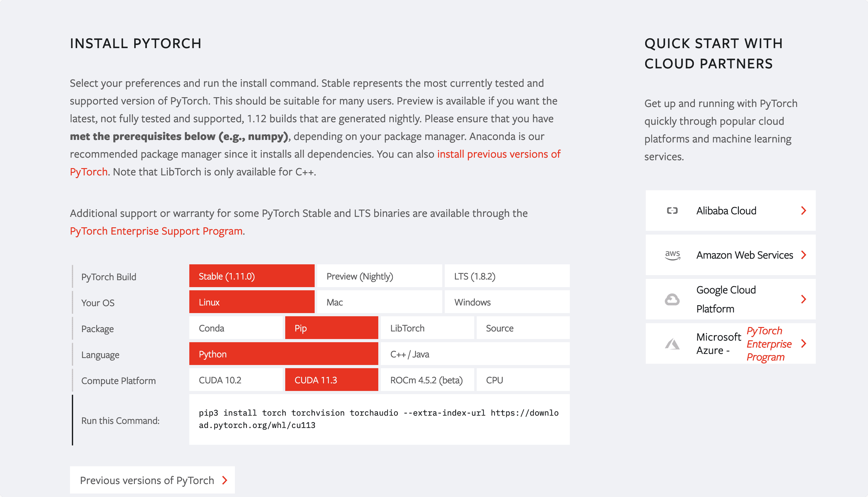Select LibTorch package option

pyautogui.click(x=427, y=328)
